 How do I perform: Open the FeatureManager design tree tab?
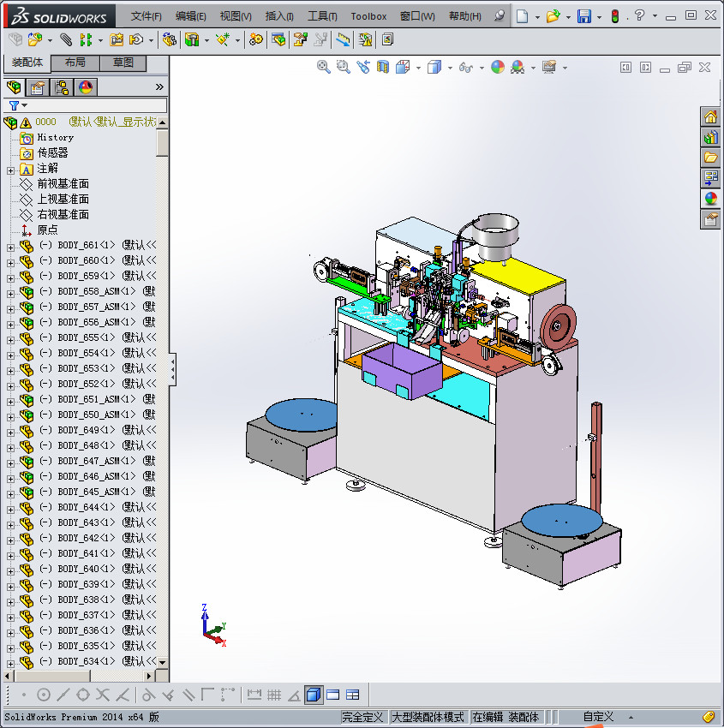pyautogui.click(x=14, y=87)
